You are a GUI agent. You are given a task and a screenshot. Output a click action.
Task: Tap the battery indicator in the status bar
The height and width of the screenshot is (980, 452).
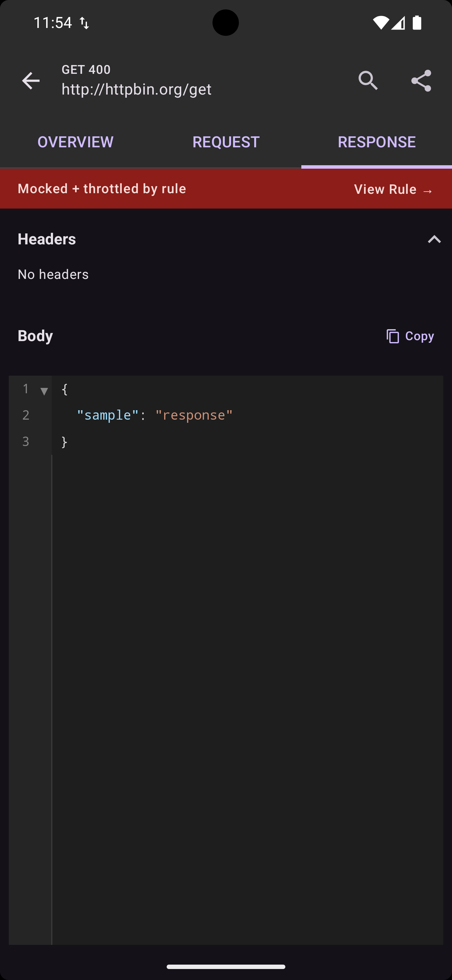click(x=417, y=22)
